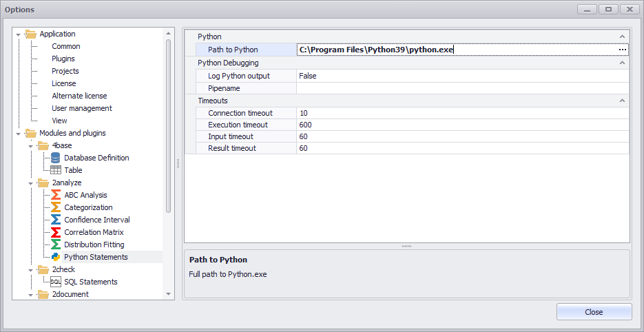
Task: Collapse the 4base tree node
Action: click(x=30, y=146)
